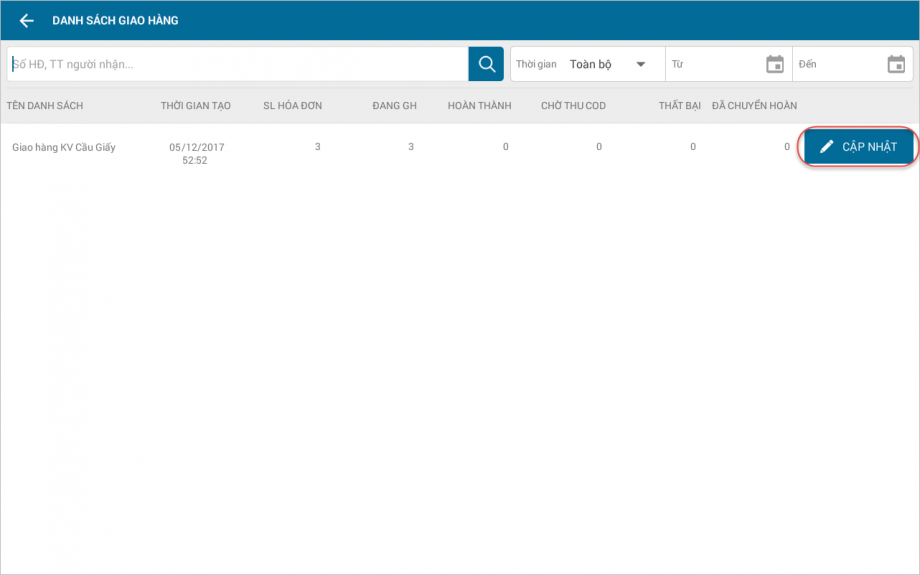Click the TÊN DANH SÁCH column header
920x575 pixels.
point(45,106)
